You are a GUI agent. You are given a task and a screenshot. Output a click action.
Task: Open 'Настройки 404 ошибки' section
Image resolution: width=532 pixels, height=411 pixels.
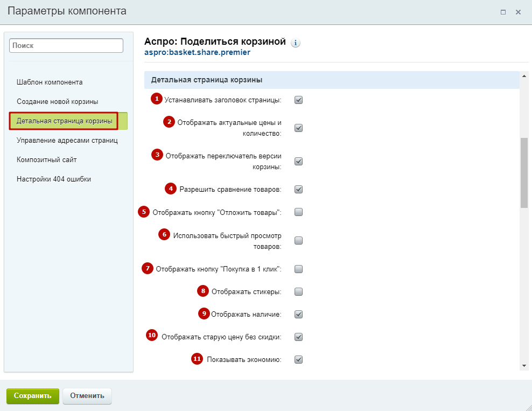(x=54, y=179)
